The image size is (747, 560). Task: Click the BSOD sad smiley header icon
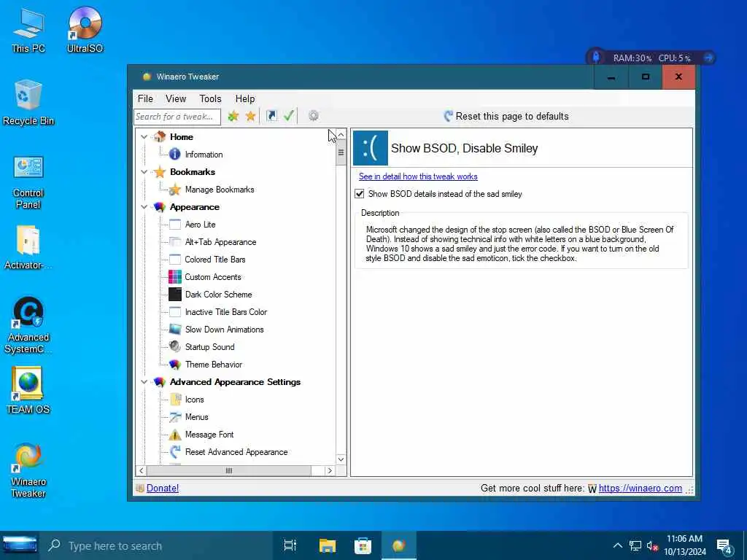click(x=371, y=148)
